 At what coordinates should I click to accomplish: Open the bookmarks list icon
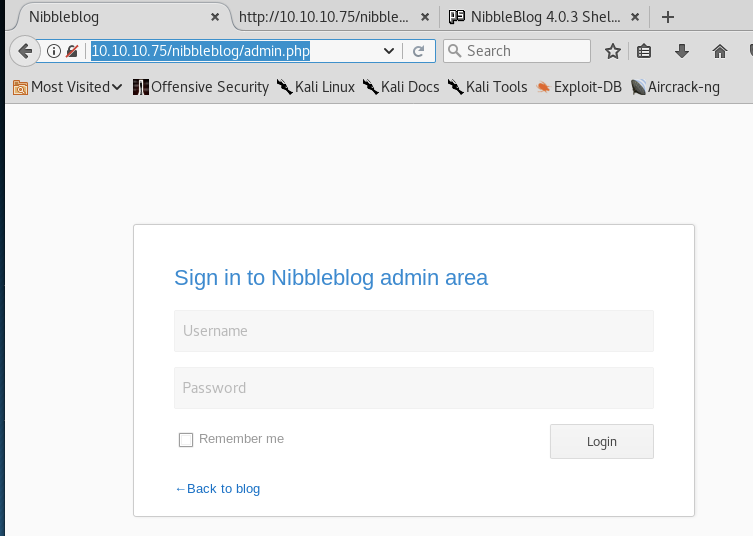(x=645, y=51)
